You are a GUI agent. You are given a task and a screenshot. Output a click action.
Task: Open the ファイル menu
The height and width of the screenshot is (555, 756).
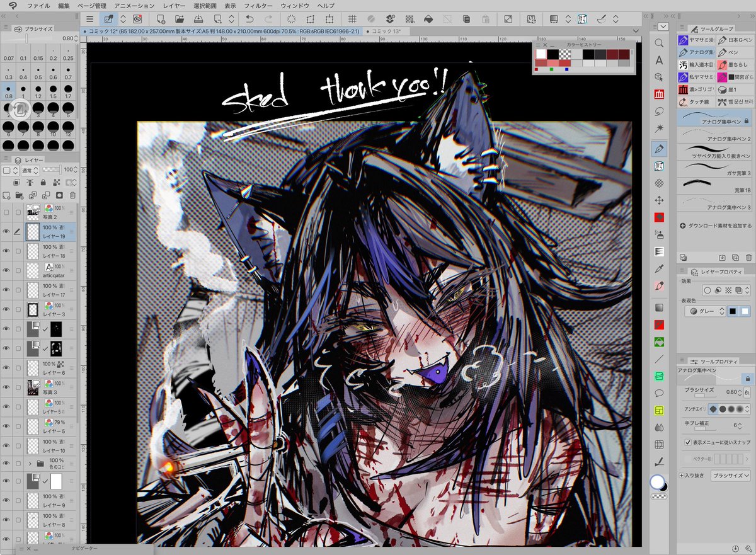[x=38, y=5]
